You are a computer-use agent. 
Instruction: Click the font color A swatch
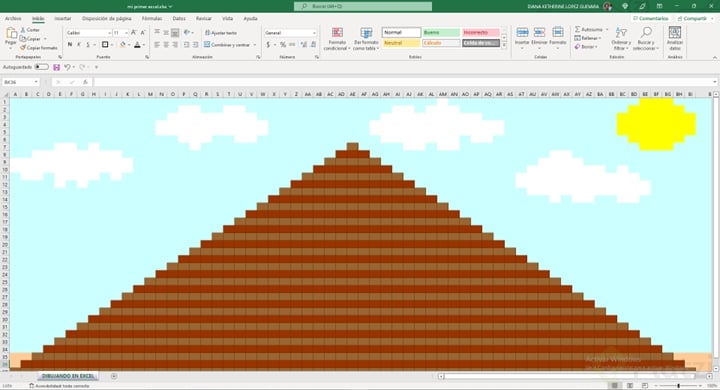tap(137, 45)
